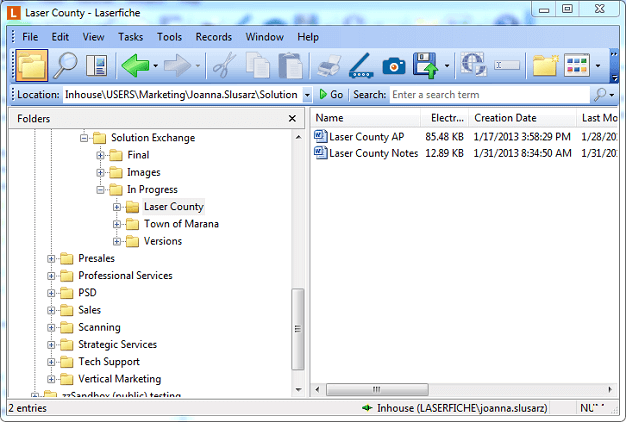The height and width of the screenshot is (422, 626).
Task: Click in the search term field
Action: [489, 95]
